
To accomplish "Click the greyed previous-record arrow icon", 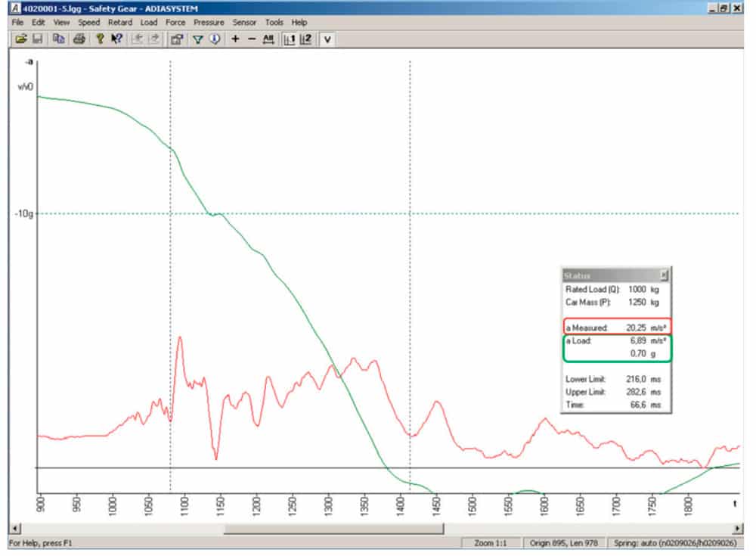I will 138,39.
